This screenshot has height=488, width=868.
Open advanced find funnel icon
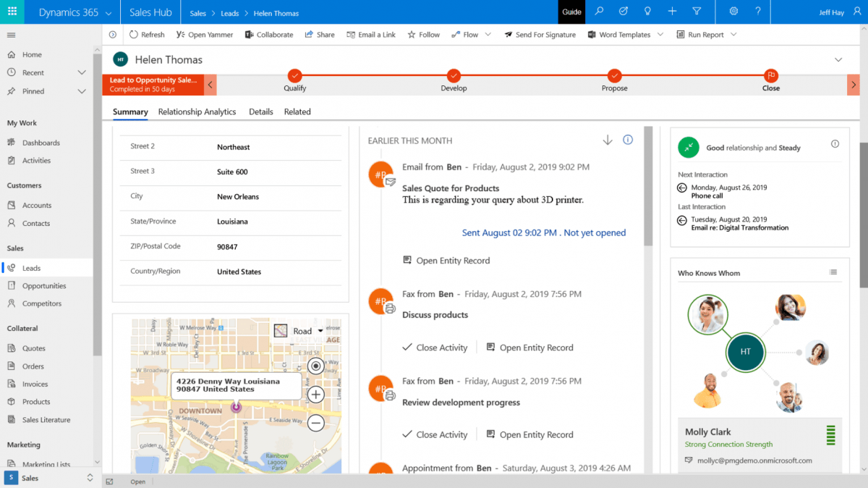[697, 12]
